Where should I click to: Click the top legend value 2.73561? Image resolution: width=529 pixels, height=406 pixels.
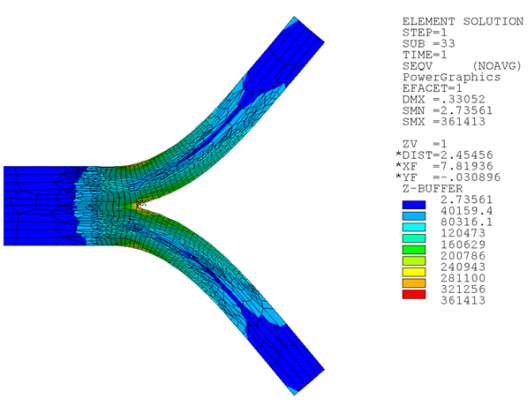(x=467, y=200)
